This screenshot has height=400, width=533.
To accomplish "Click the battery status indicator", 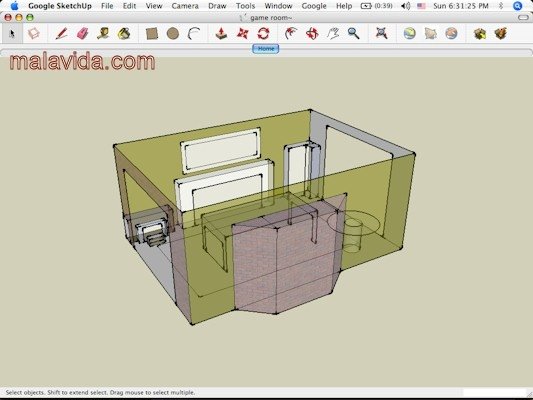I will tap(376, 6).
